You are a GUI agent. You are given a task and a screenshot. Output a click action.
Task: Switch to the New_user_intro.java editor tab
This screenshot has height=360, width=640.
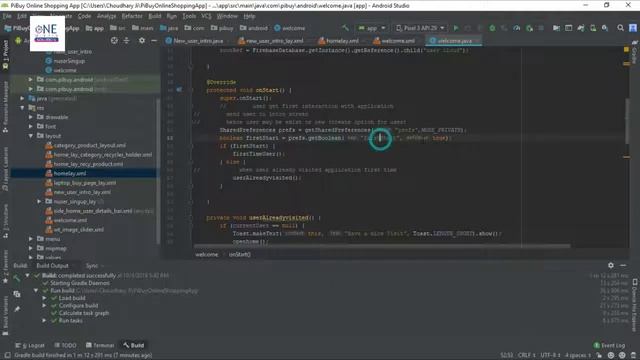tap(195, 41)
